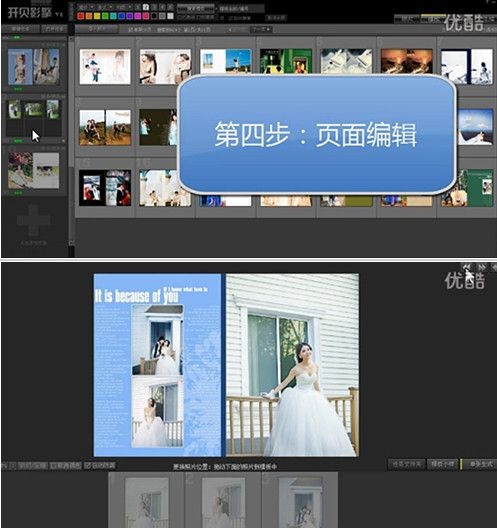This screenshot has width=497, height=528.
Task: Pick the orange color swatch
Action: (89, 16)
